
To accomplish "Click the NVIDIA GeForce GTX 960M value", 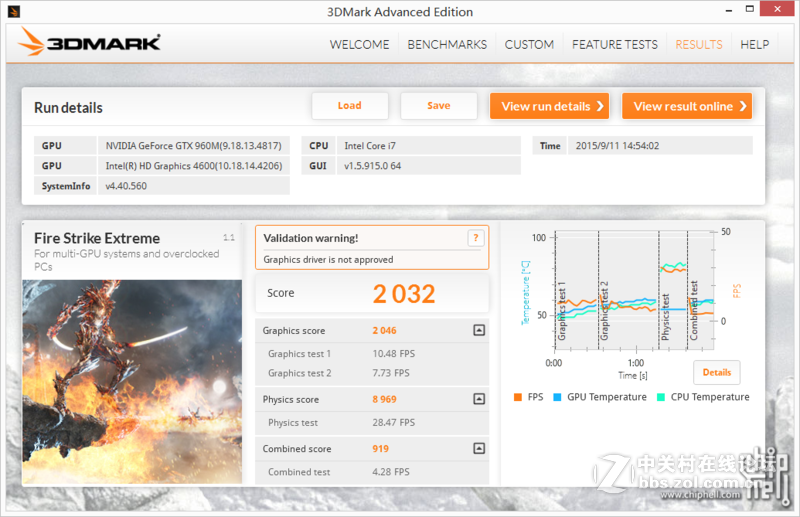I will 193,145.
